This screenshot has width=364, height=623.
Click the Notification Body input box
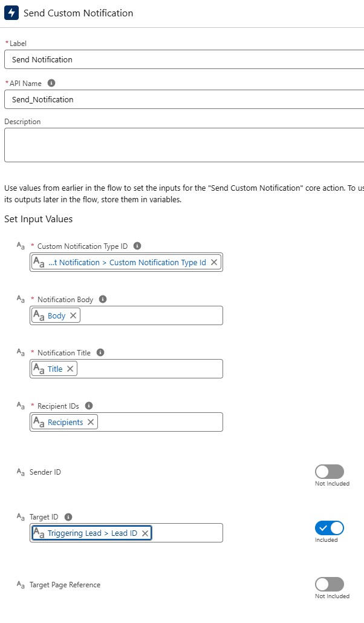(x=151, y=315)
